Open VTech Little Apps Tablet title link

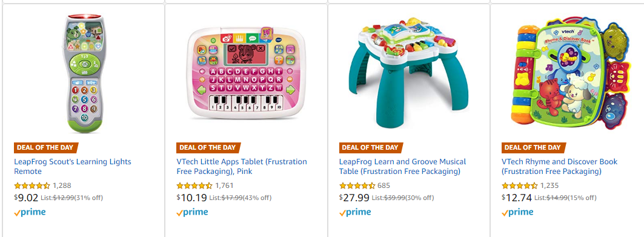click(242, 166)
